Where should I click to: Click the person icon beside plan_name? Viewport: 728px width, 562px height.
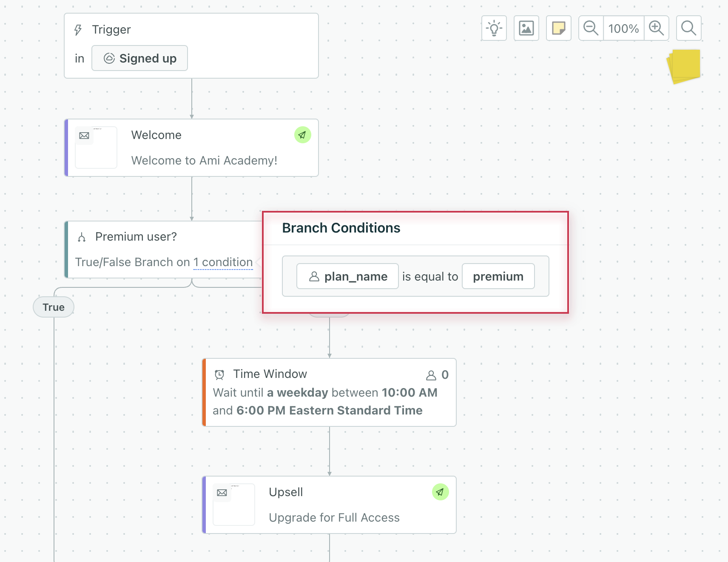(314, 276)
